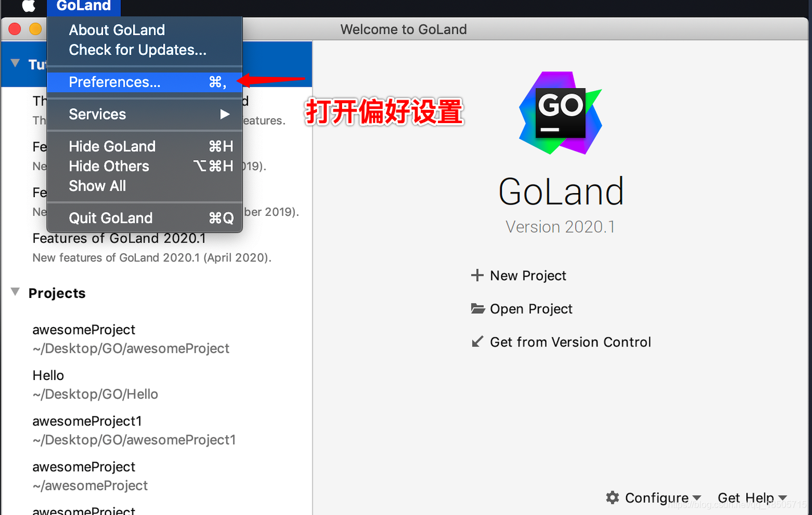This screenshot has height=515, width=812.
Task: Open the GoLand menu bar item
Action: click(x=84, y=6)
